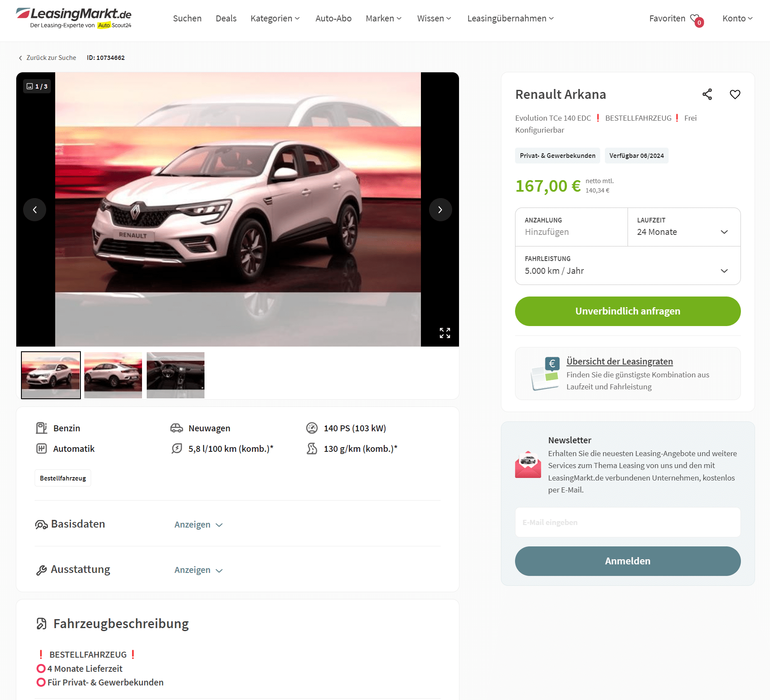Click Verfügbar 06/2024 badge

coord(637,156)
